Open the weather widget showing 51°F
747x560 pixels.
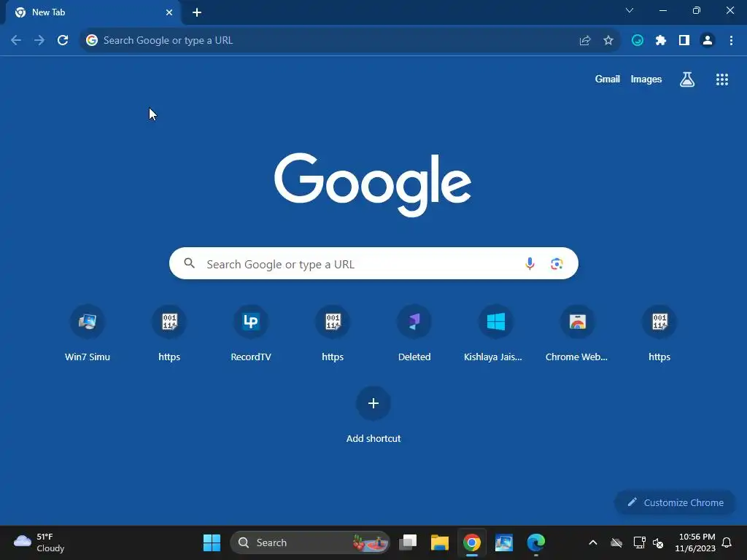point(39,542)
